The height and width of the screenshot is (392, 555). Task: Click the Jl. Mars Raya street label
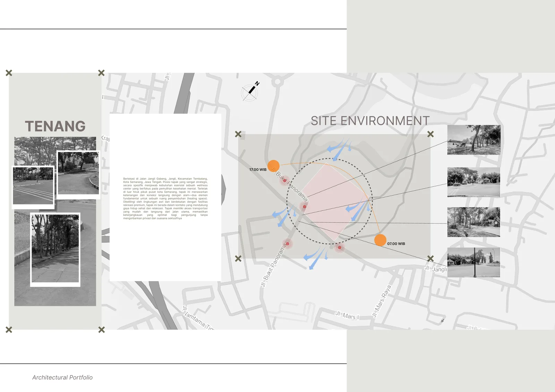pyautogui.click(x=382, y=301)
